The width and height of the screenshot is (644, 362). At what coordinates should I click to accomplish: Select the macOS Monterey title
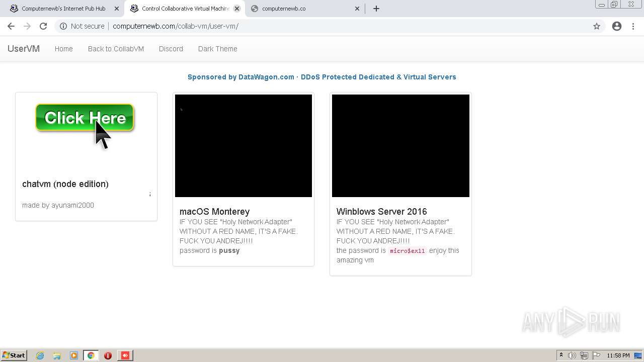214,212
